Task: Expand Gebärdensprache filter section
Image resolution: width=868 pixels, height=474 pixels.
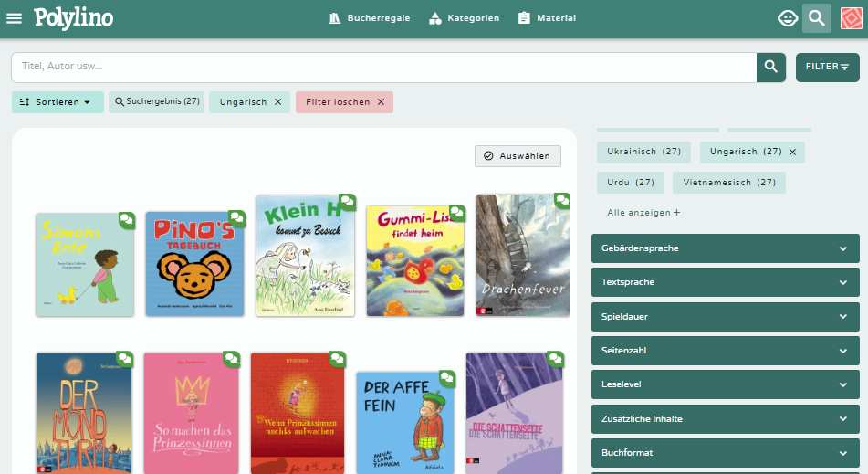Action: [x=726, y=248]
